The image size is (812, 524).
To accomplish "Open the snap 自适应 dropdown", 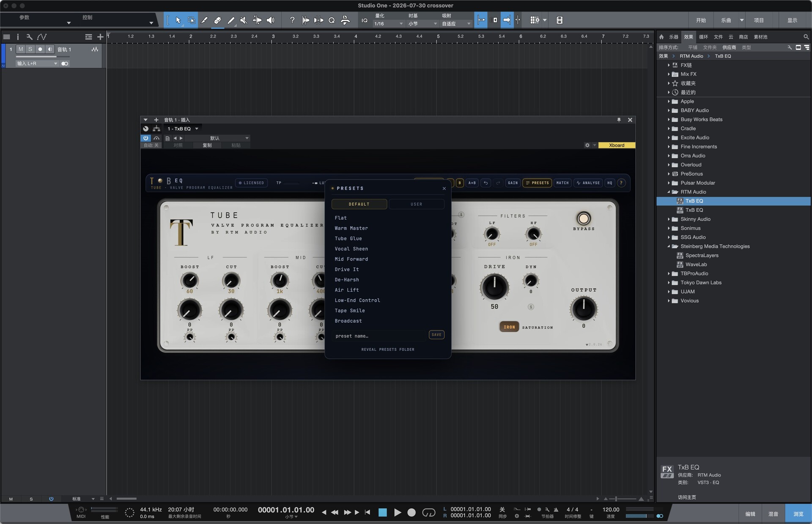I will coord(456,24).
